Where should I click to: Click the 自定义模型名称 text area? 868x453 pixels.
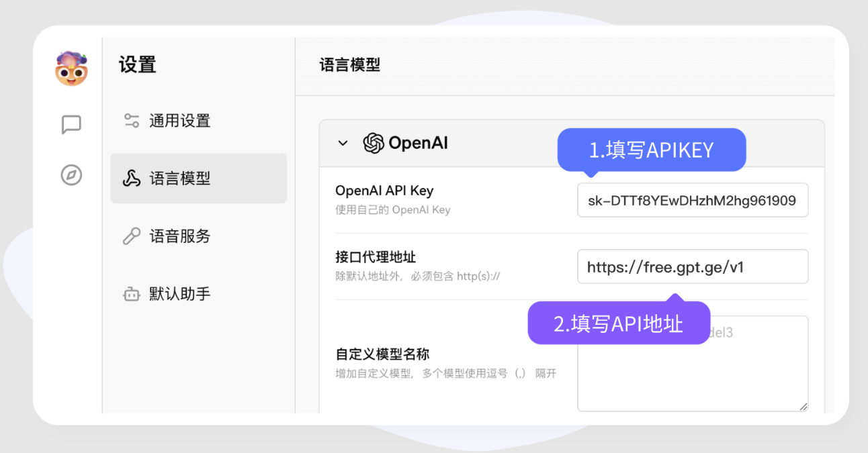(693, 376)
